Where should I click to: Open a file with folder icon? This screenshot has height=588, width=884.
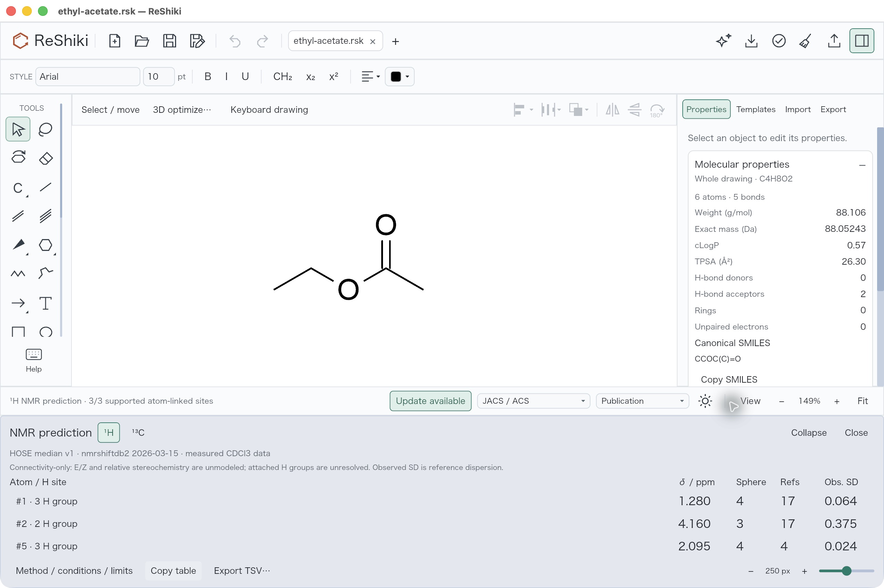click(x=142, y=41)
